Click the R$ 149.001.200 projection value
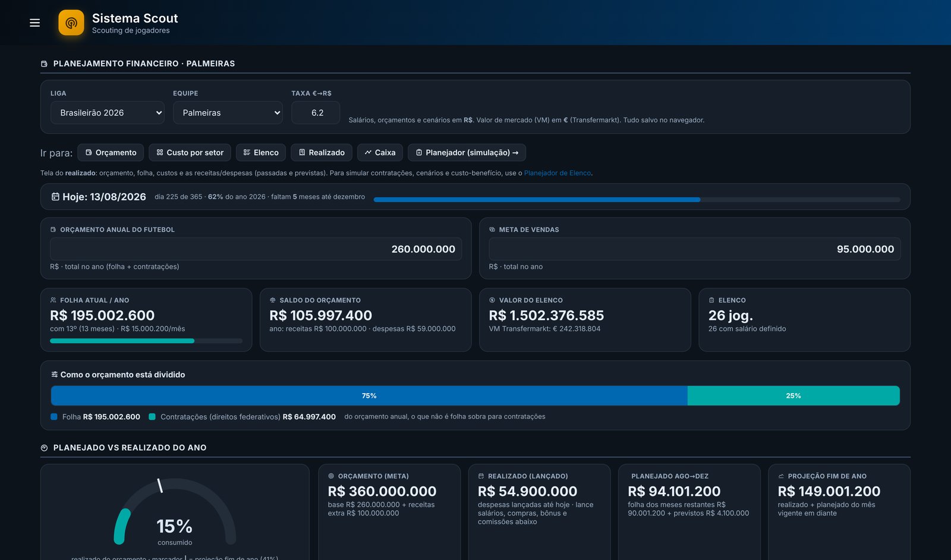 tap(829, 492)
